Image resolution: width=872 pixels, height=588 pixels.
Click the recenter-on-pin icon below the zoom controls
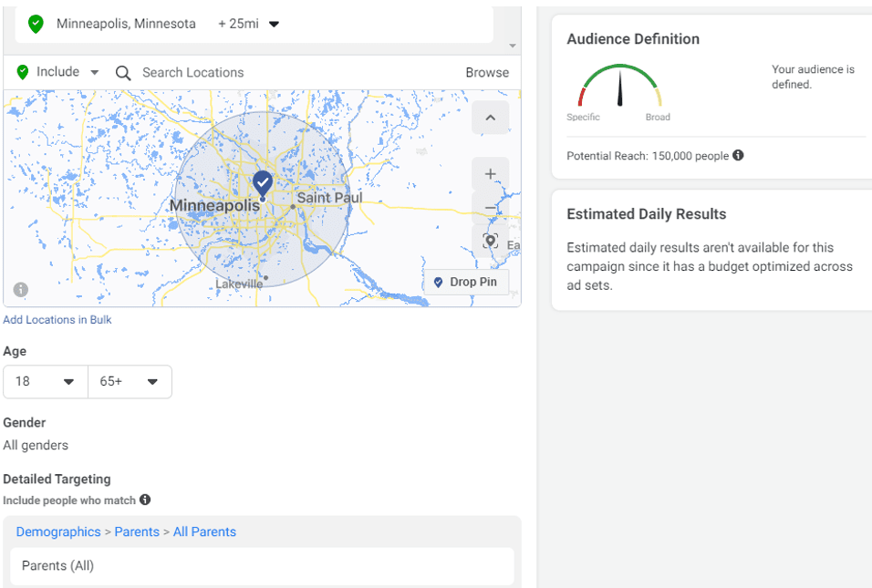tap(490, 241)
